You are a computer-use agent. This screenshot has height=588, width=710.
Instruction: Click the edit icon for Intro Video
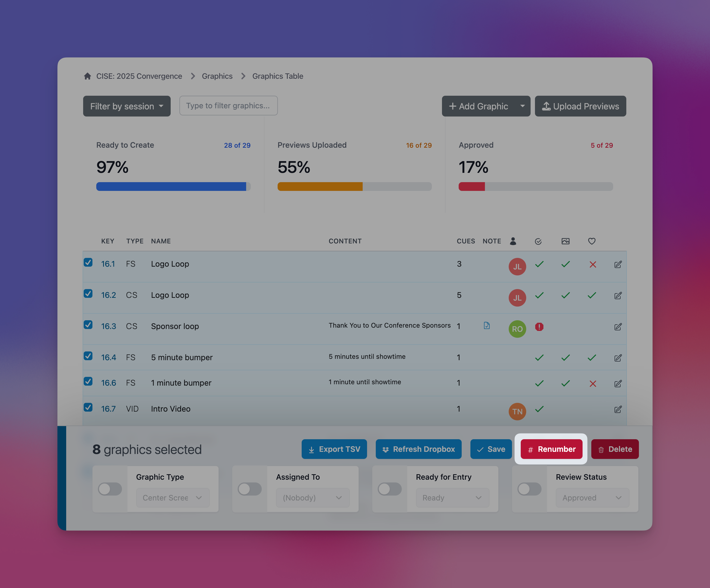(x=618, y=409)
